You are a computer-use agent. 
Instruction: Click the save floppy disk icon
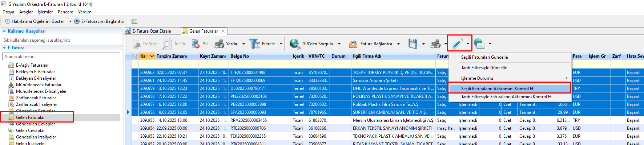click(x=412, y=44)
